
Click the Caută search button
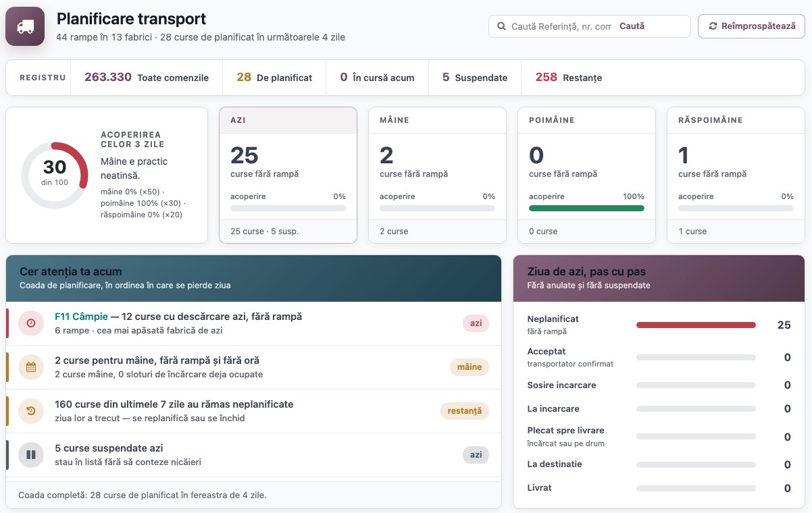[632, 26]
